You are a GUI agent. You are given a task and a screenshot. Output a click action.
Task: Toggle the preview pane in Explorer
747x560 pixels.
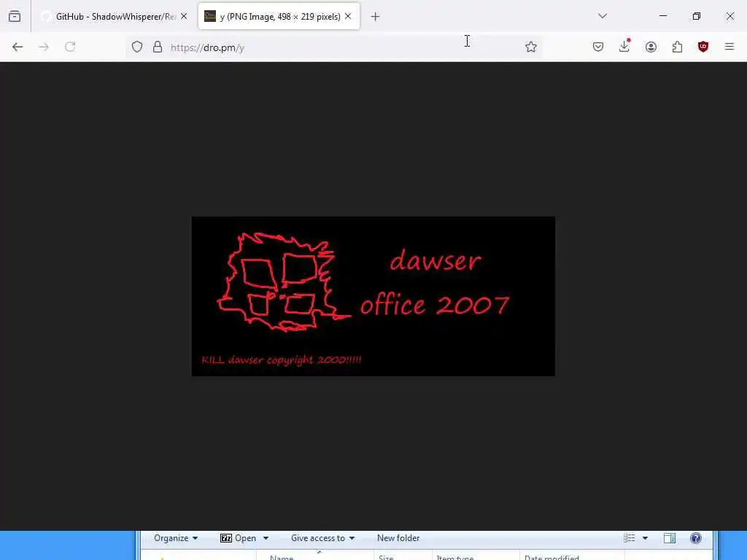pos(670,538)
